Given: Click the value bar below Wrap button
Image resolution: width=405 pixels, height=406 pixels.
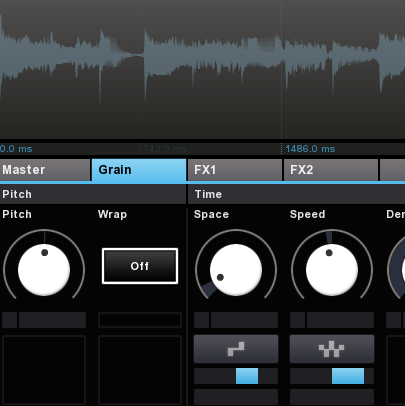Looking at the screenshot, I should coord(140,320).
